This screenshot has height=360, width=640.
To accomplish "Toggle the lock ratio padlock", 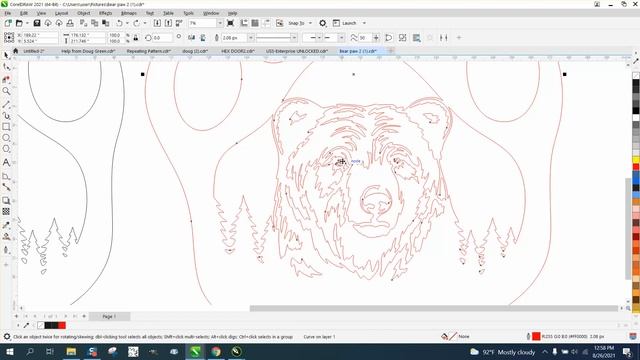I will [136, 38].
